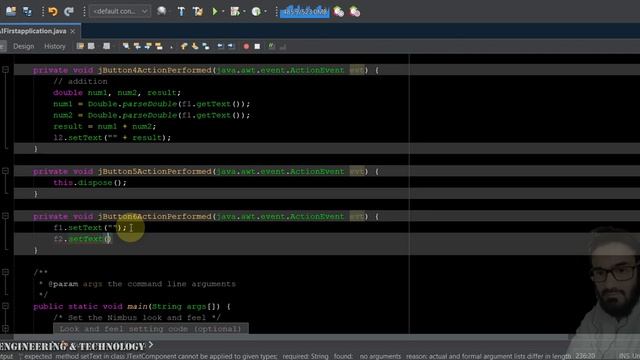
Task: Click the Debug Project icon
Action: coord(235,11)
